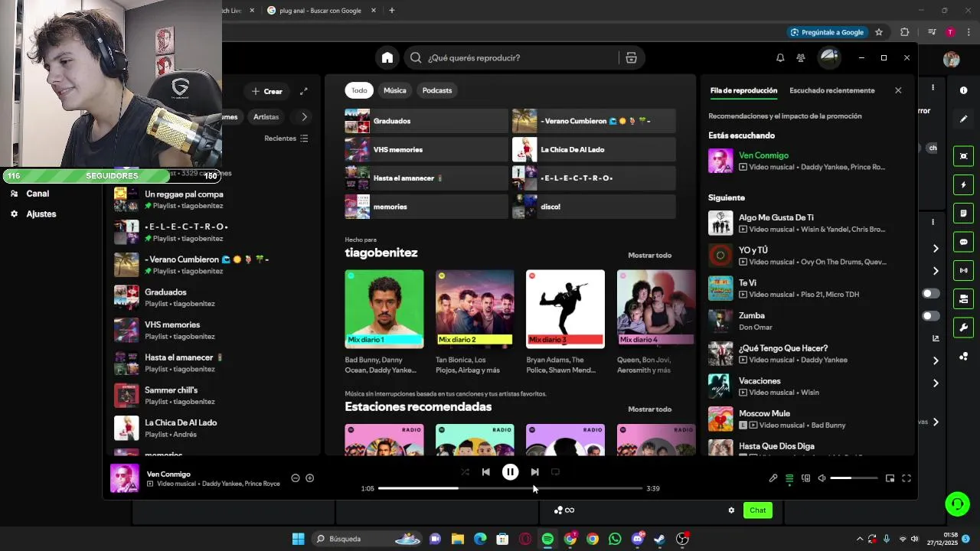Go to the Spotify home icon

(387, 57)
